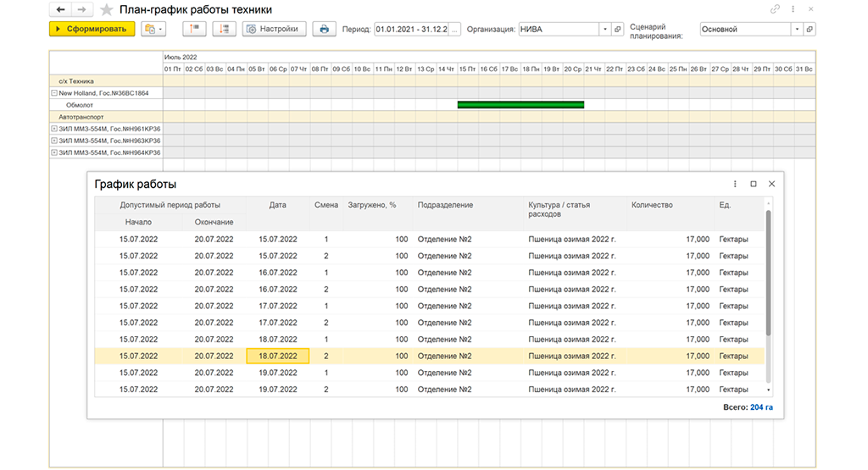The width and height of the screenshot is (868, 470).
Task: Click the Период date range field
Action: tap(411, 30)
